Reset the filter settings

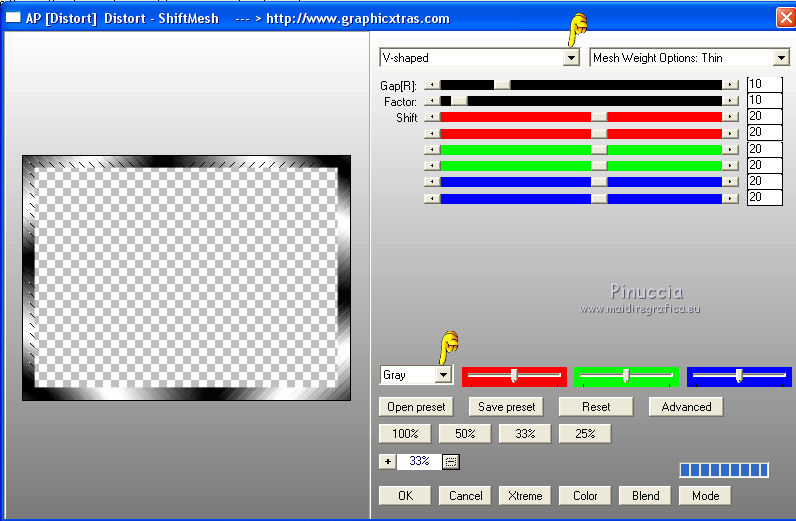coord(596,407)
